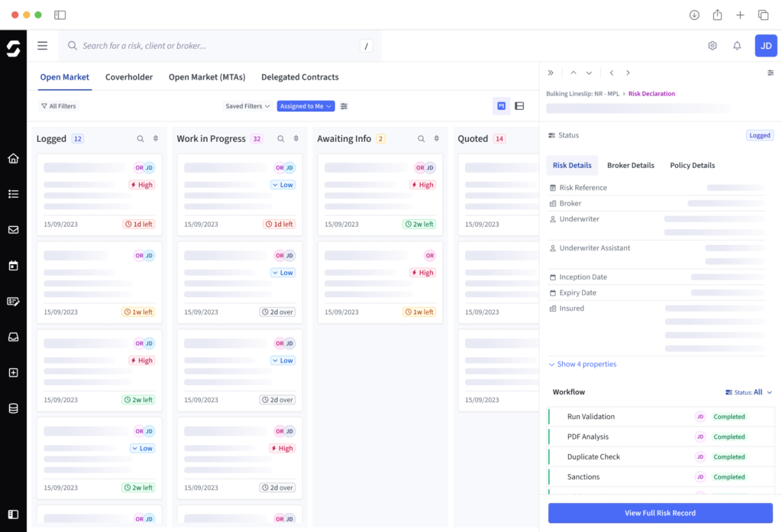Viewport: 782px width, 532px height.
Task: Open the All Filters button
Action: 58,106
